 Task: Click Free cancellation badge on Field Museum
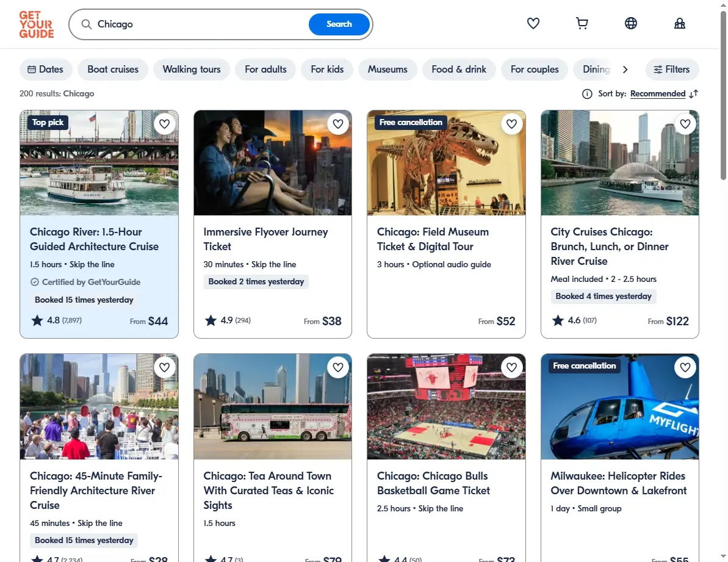click(411, 123)
